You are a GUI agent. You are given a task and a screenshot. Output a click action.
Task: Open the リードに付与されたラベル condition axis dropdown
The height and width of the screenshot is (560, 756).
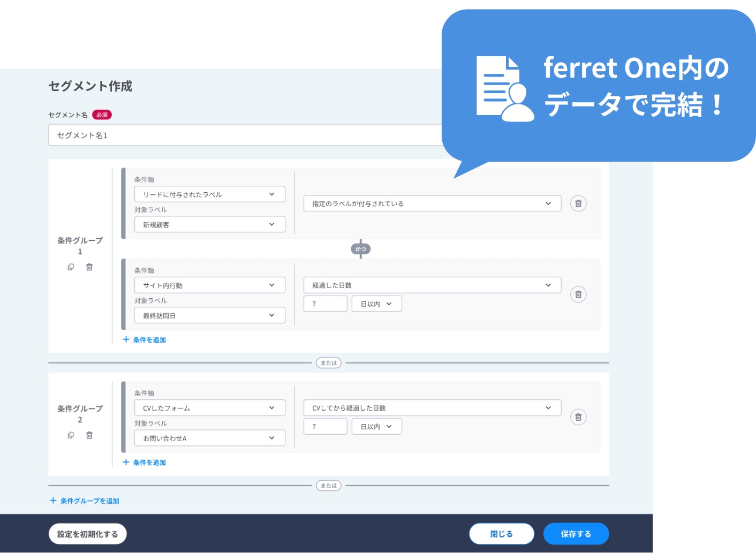pos(209,194)
